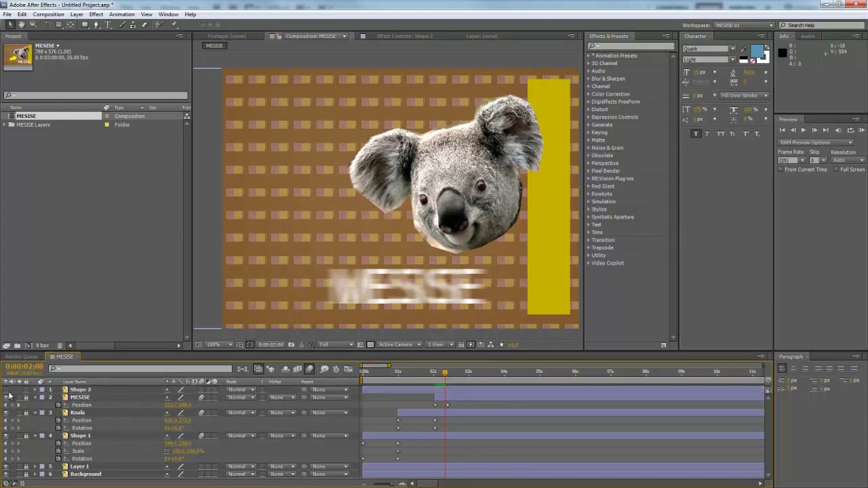Enable the From Current Time checkbox
The width and height of the screenshot is (868, 488).
pyautogui.click(x=781, y=169)
